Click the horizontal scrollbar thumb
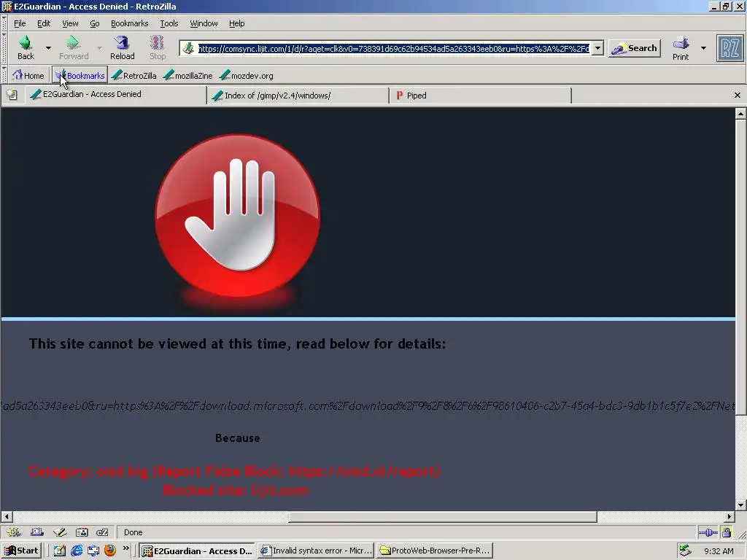The height and width of the screenshot is (560, 747). 443,517
